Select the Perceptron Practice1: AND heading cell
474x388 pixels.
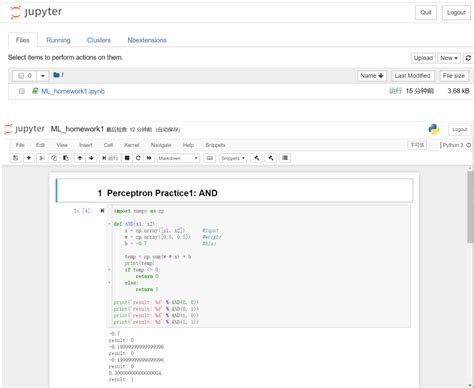(235, 191)
